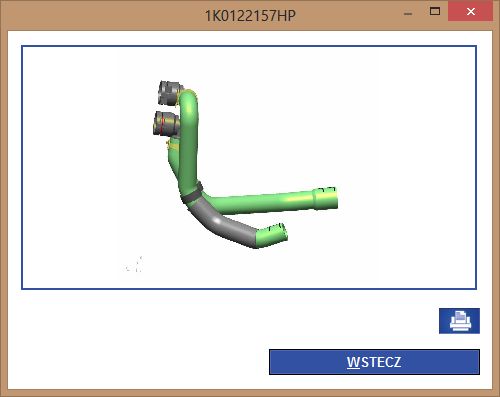Select the green end fitting of the gray pipe
500x397 pixels.
tap(272, 236)
